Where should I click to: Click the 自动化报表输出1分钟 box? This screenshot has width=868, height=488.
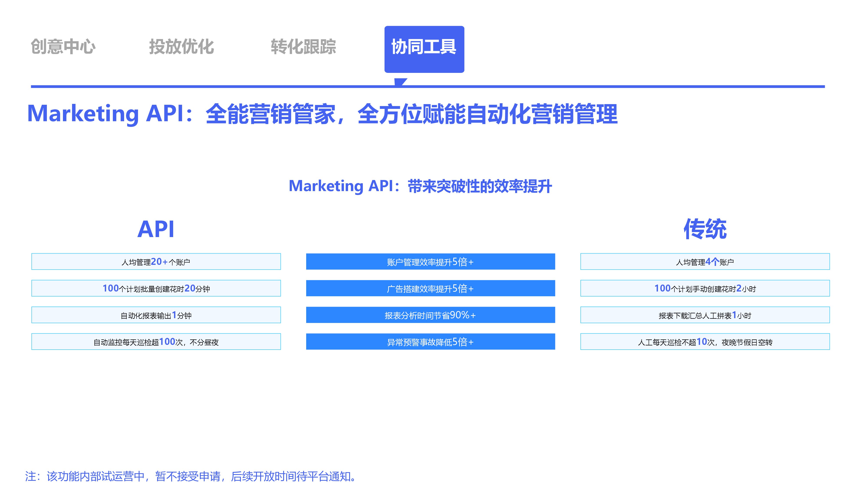pos(156,315)
